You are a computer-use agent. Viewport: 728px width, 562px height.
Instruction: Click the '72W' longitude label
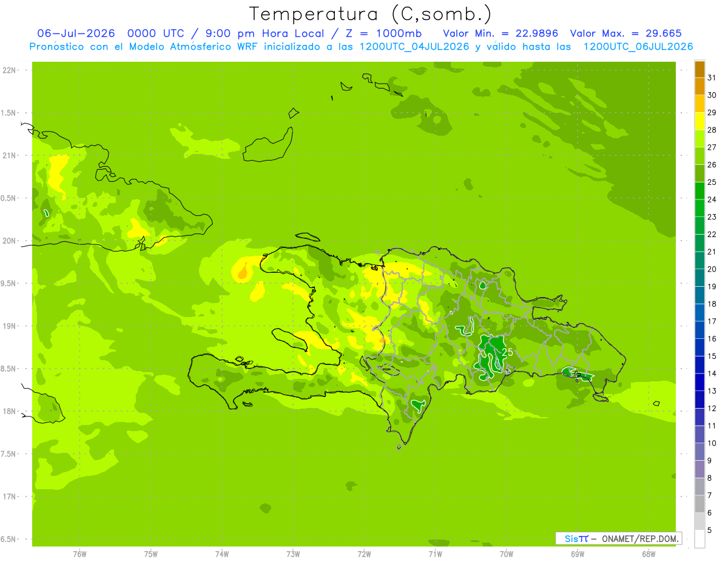tap(364, 554)
